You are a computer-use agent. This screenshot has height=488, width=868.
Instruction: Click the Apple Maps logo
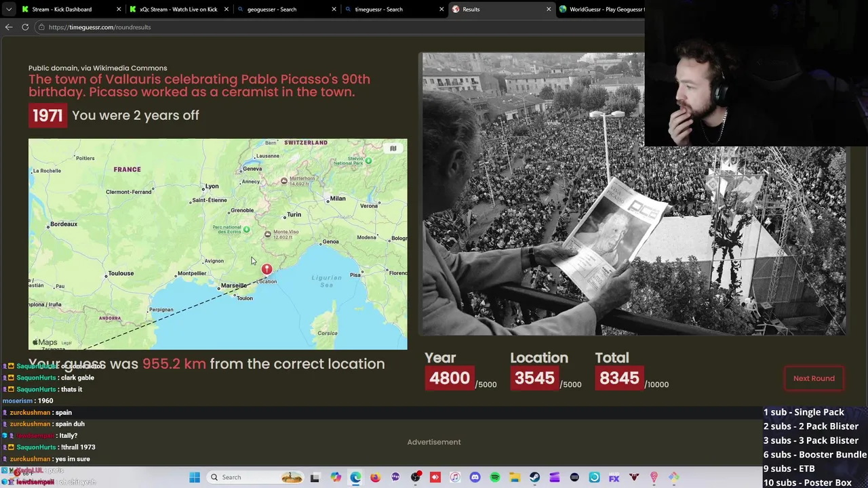45,342
